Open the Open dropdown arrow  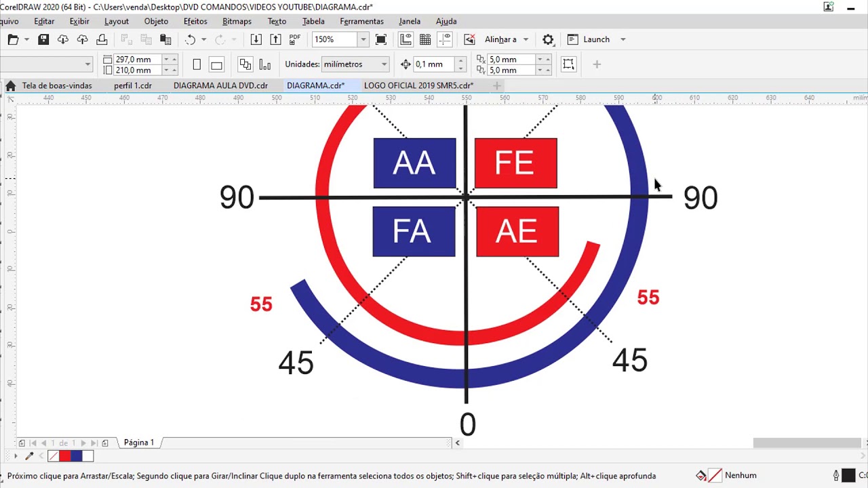[26, 39]
